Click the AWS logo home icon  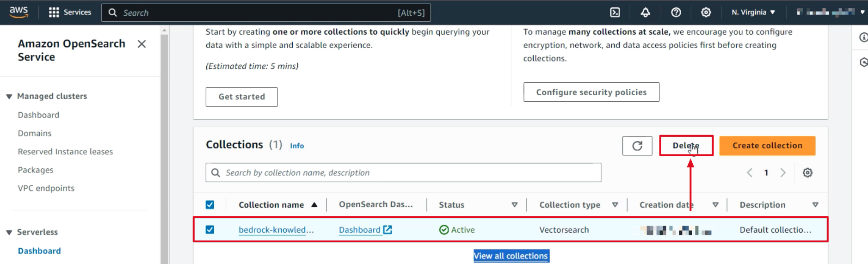(18, 12)
